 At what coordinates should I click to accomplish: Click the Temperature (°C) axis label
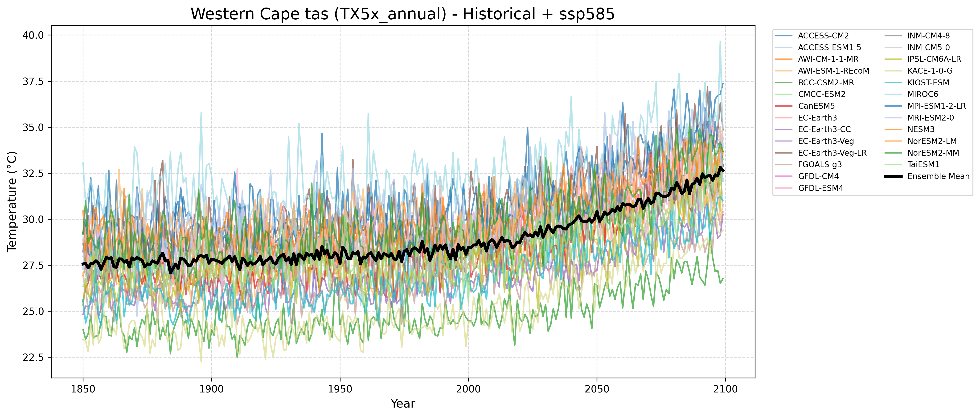click(12, 201)
